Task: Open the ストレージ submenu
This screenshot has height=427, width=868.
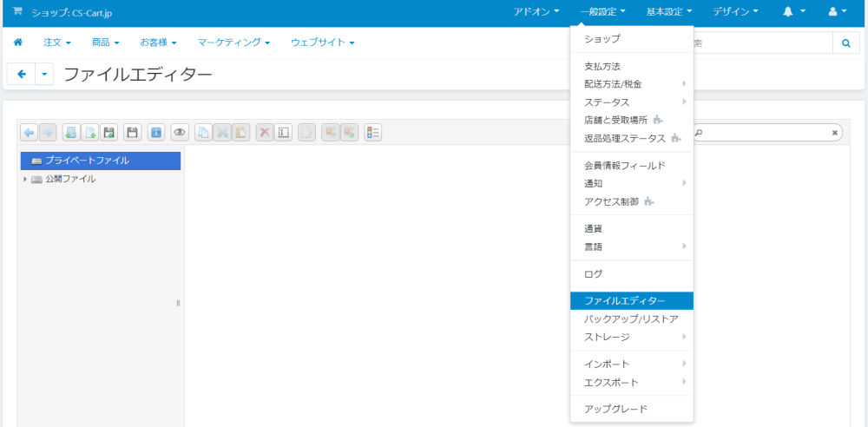Action: tap(632, 337)
